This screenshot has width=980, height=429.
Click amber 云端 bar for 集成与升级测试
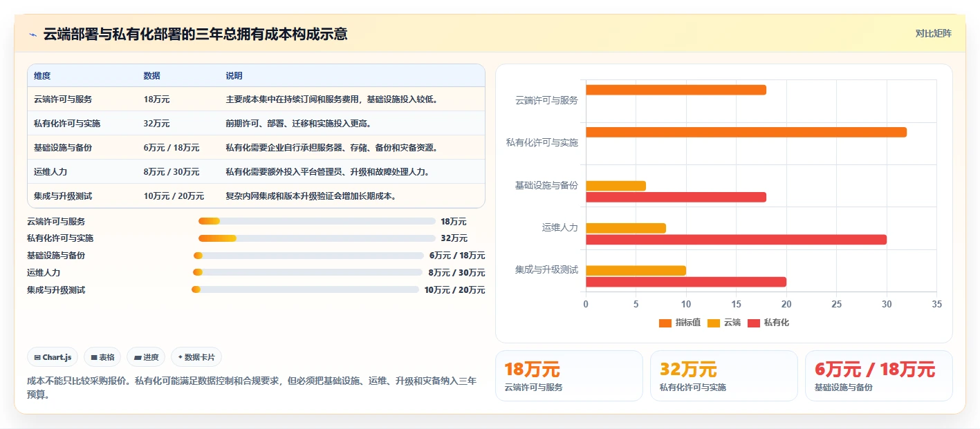click(636, 271)
